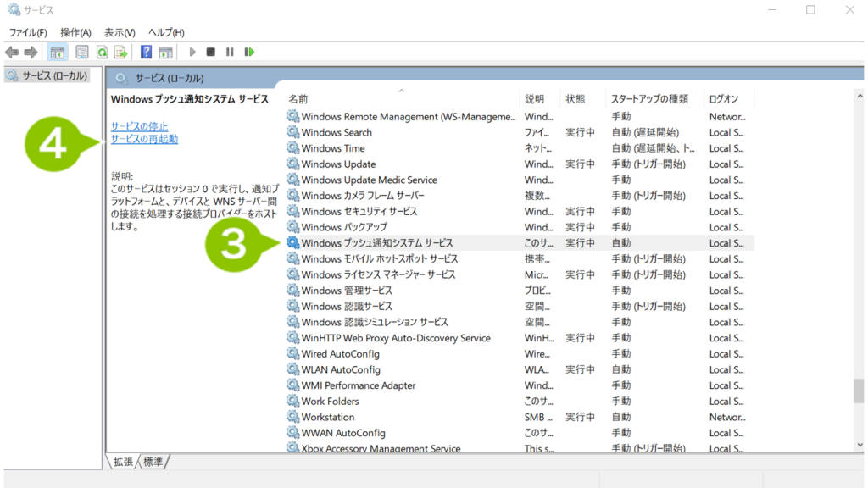Click the Forward arrow in the toolbar
The image size is (868, 488).
[x=31, y=52]
